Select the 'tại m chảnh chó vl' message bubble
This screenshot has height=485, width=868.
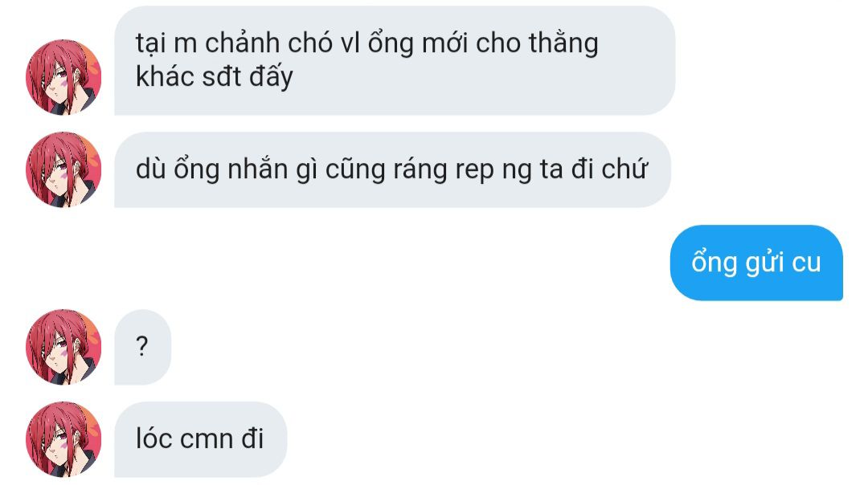click(395, 60)
